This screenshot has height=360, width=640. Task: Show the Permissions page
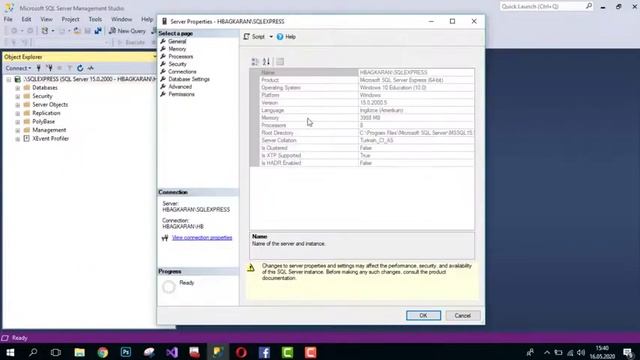coord(181,94)
